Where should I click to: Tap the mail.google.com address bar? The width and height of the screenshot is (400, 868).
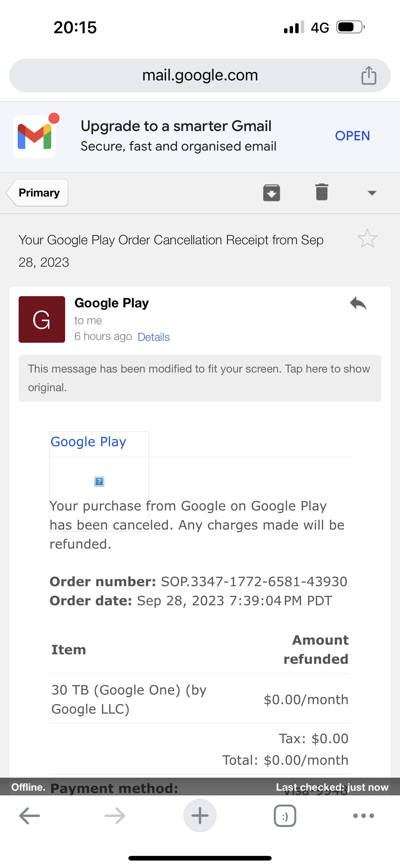200,75
